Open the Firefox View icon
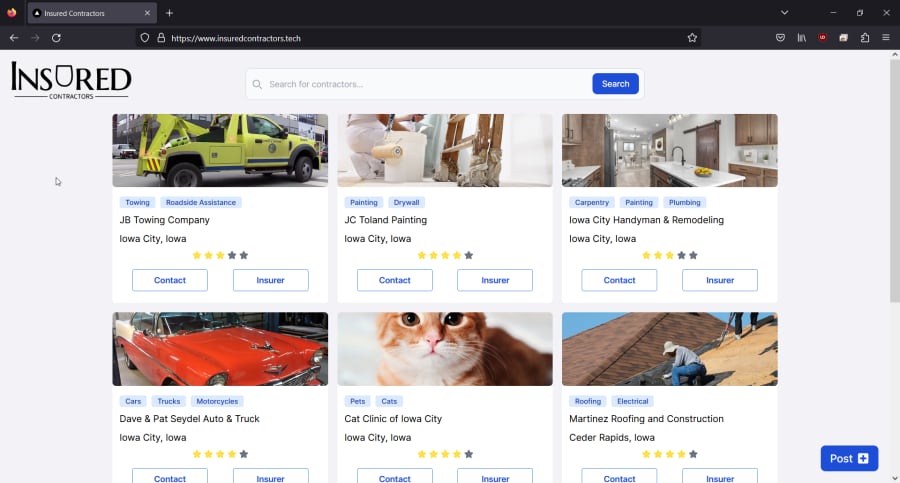Image resolution: width=900 pixels, height=483 pixels. 11,13
